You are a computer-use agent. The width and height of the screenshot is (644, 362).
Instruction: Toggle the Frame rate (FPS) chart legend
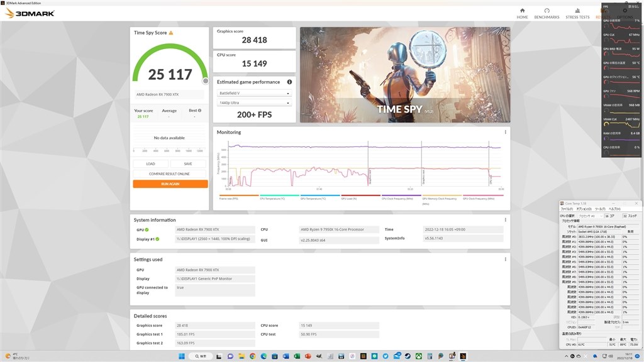238,197
